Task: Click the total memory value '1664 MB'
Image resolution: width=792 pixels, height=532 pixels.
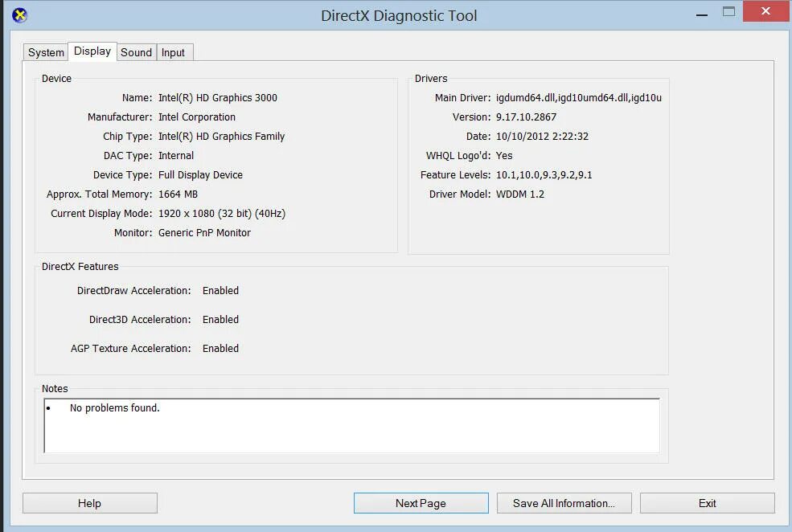Action: click(x=178, y=194)
